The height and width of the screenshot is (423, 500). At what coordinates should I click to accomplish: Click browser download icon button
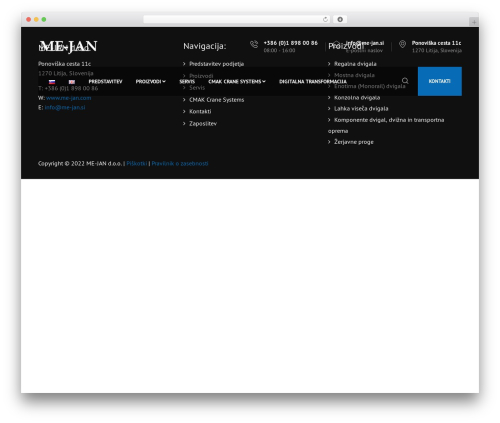340,19
